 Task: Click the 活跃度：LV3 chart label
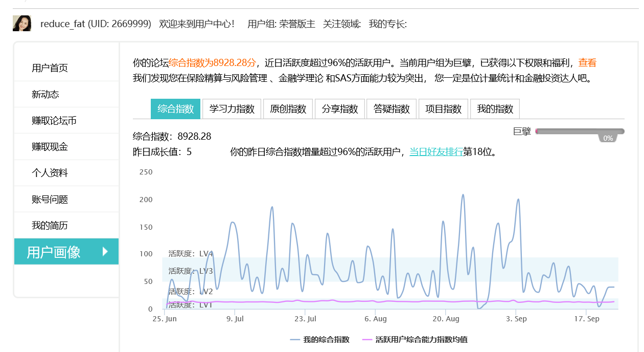pos(191,271)
